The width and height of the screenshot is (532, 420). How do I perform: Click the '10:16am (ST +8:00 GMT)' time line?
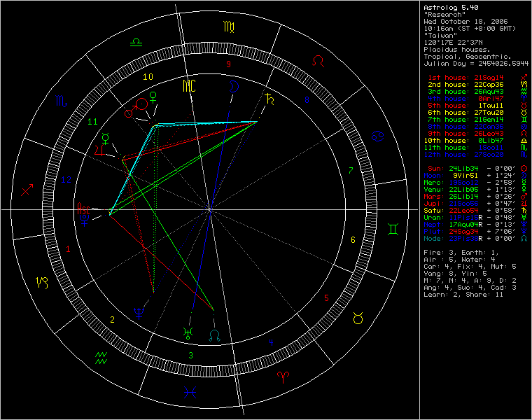(x=470, y=29)
